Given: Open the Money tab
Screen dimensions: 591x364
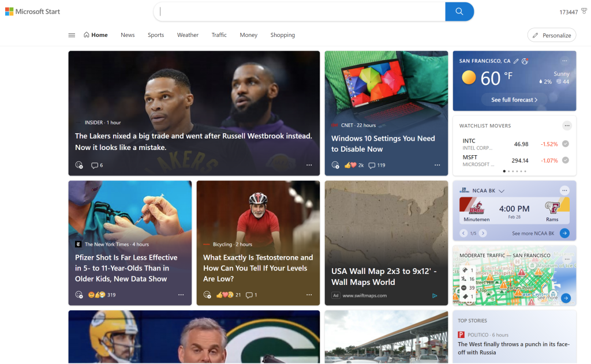Looking at the screenshot, I should (x=248, y=35).
